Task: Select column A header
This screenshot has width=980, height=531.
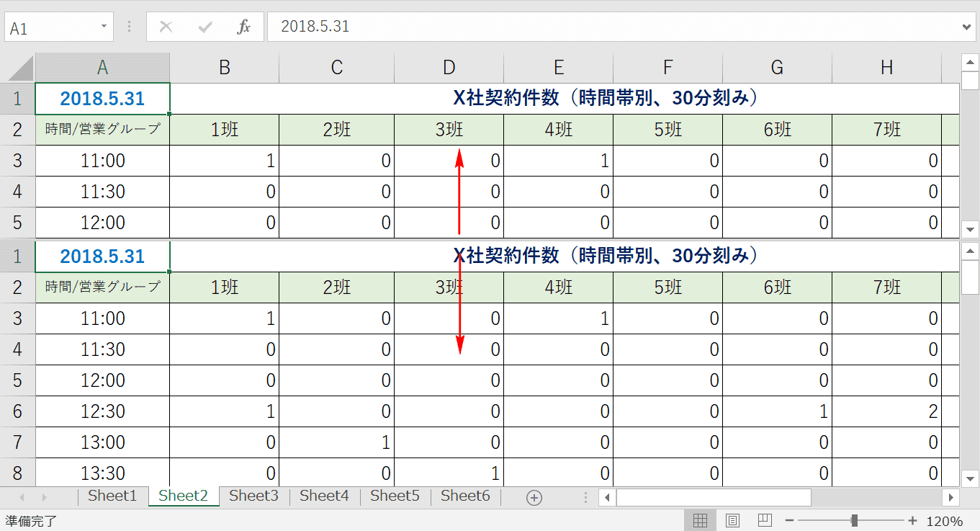Action: [x=103, y=68]
